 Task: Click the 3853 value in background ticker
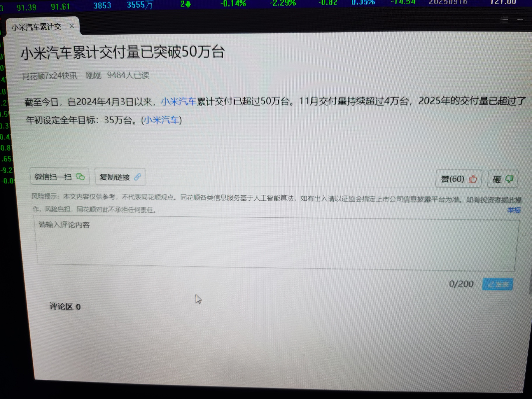[102, 6]
